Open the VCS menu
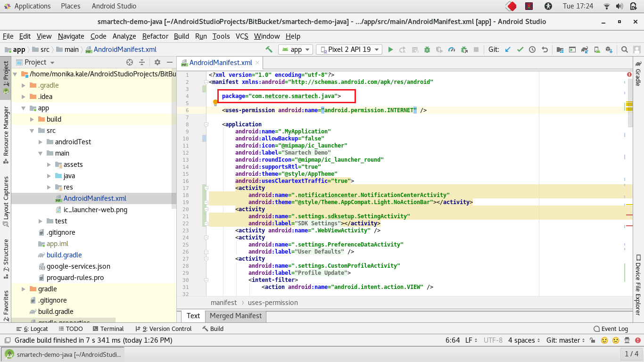This screenshot has width=644, height=362. click(242, 36)
